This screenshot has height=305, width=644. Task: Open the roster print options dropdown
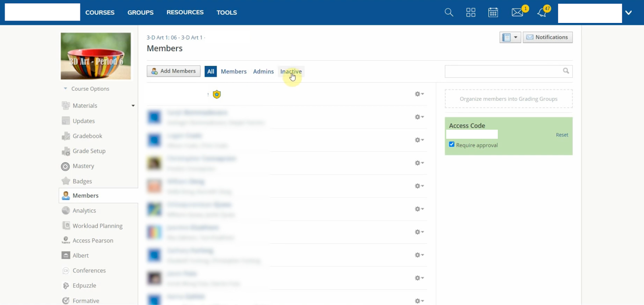click(510, 37)
